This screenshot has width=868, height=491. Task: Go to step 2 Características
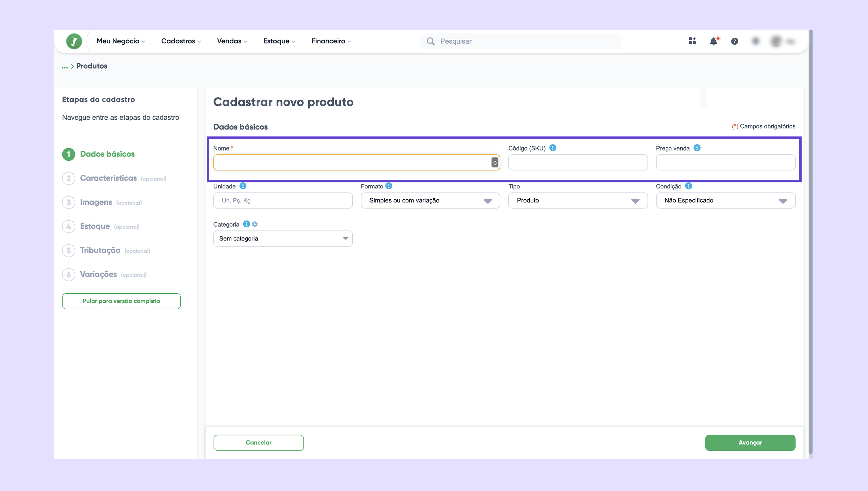pyautogui.click(x=108, y=178)
